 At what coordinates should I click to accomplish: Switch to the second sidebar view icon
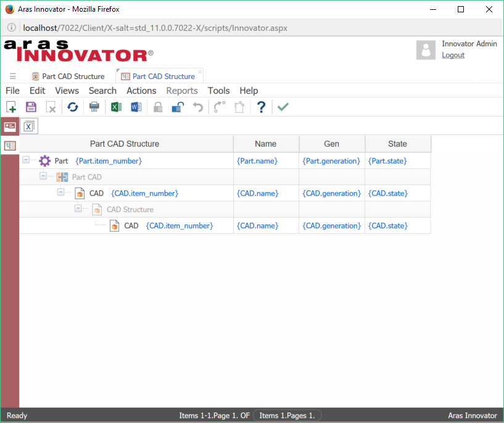(x=10, y=146)
